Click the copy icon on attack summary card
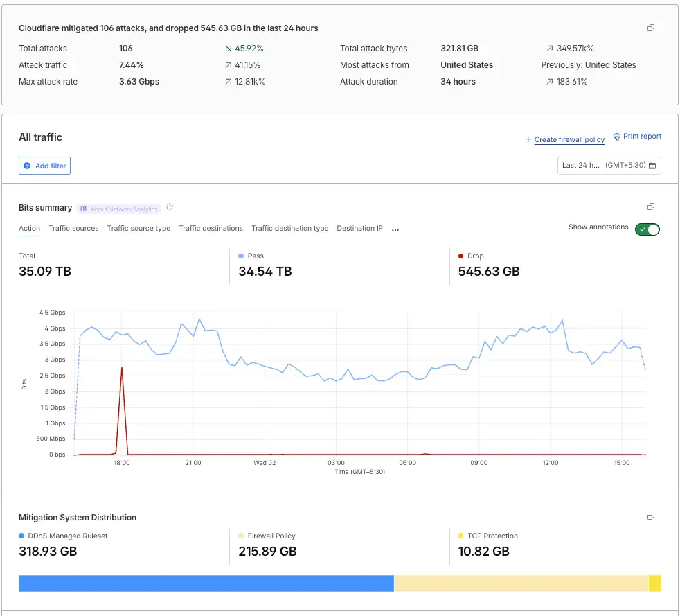The image size is (680, 616). 650,28
